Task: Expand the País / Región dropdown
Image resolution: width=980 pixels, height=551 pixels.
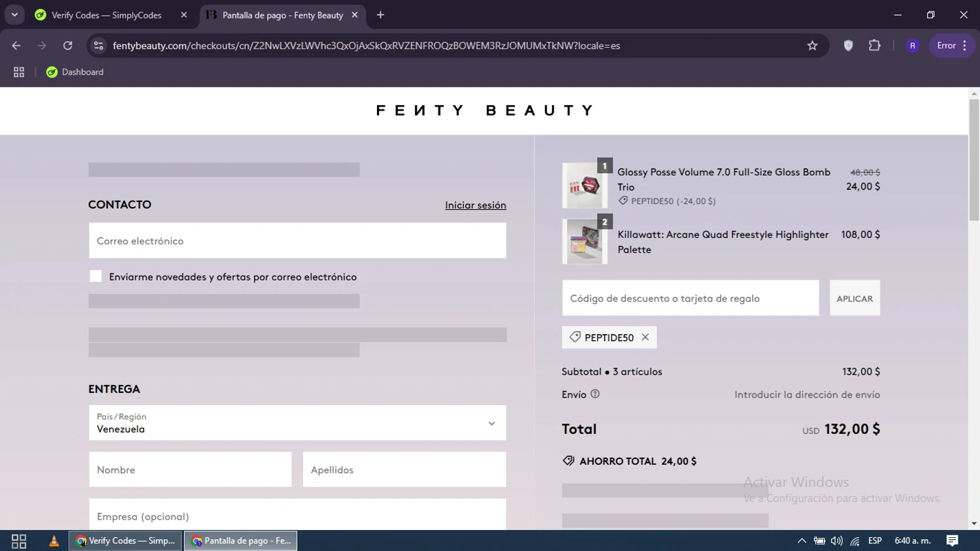Action: [x=297, y=423]
